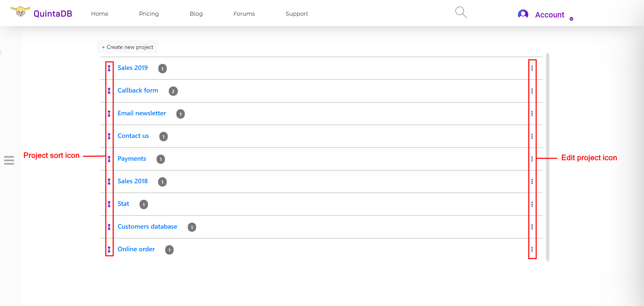The height and width of the screenshot is (306, 644).
Task: Click the QuintaDB mascot logo
Action: [x=20, y=12]
